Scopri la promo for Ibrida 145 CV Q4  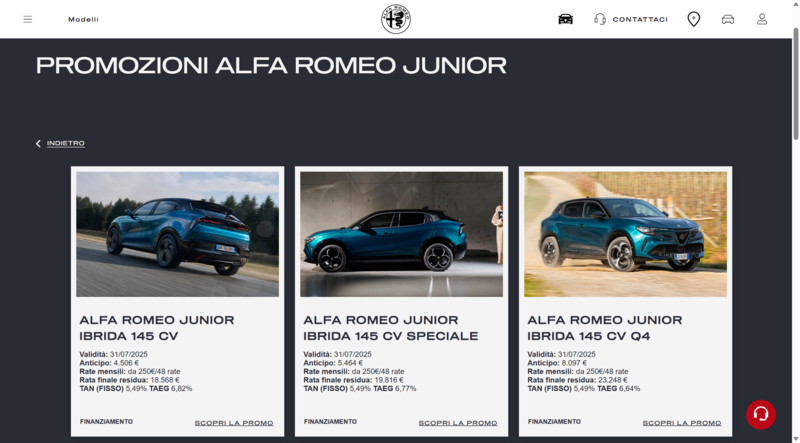[x=682, y=423]
